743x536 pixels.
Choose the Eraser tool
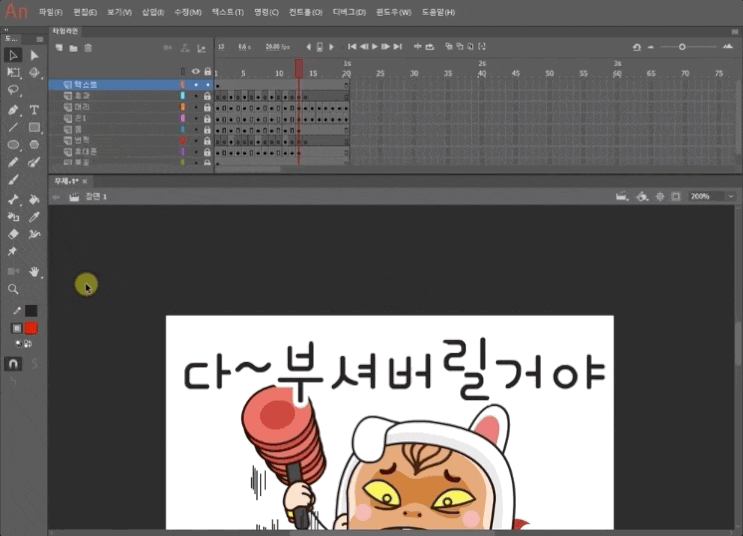pyautogui.click(x=13, y=234)
